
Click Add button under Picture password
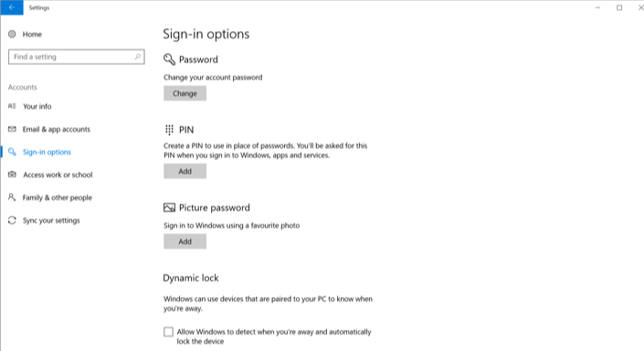coord(185,241)
